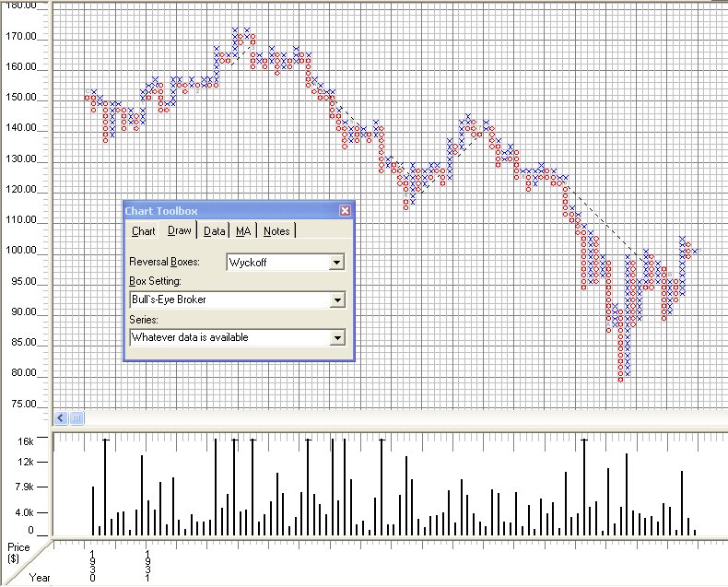Click the 'Reversal Boxes:' label
The height and width of the screenshot is (587, 728).
point(164,262)
